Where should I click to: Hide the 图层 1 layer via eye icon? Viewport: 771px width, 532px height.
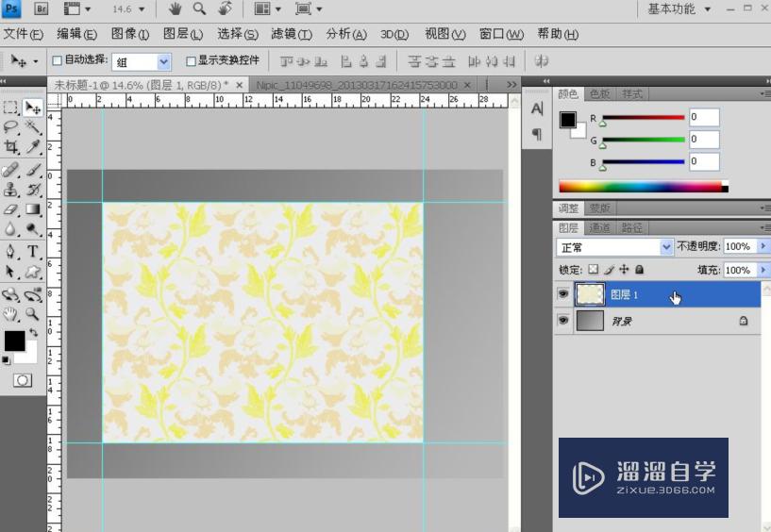point(563,294)
